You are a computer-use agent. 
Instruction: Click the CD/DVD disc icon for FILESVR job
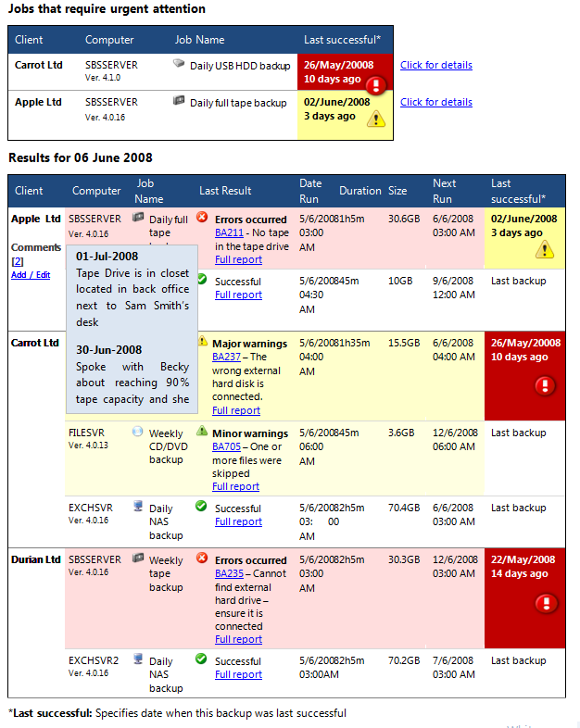coord(137,432)
